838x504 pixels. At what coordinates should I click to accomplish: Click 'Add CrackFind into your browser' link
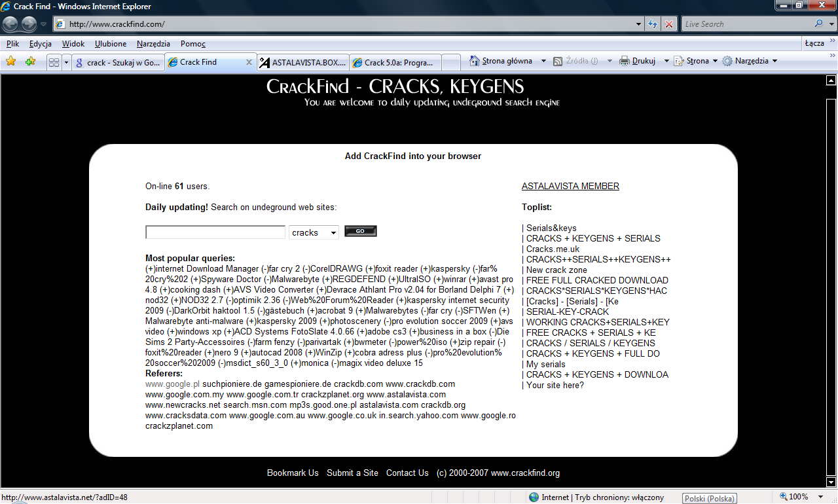413,156
